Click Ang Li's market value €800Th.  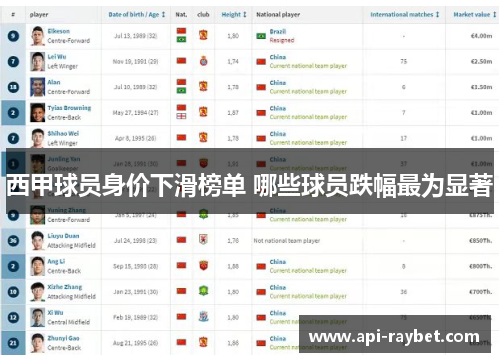(x=480, y=266)
